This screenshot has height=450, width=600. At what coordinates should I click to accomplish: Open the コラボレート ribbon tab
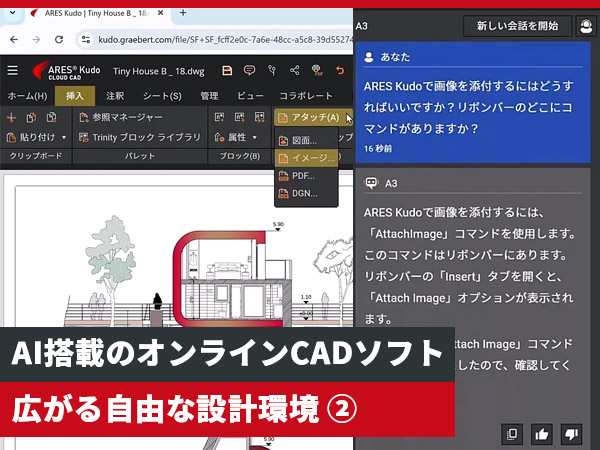point(306,96)
